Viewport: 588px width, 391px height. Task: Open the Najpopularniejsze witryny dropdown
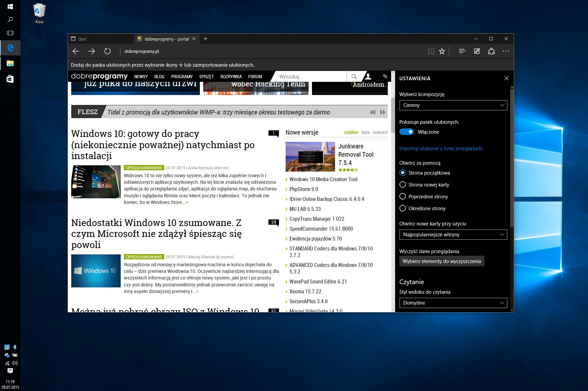[453, 235]
